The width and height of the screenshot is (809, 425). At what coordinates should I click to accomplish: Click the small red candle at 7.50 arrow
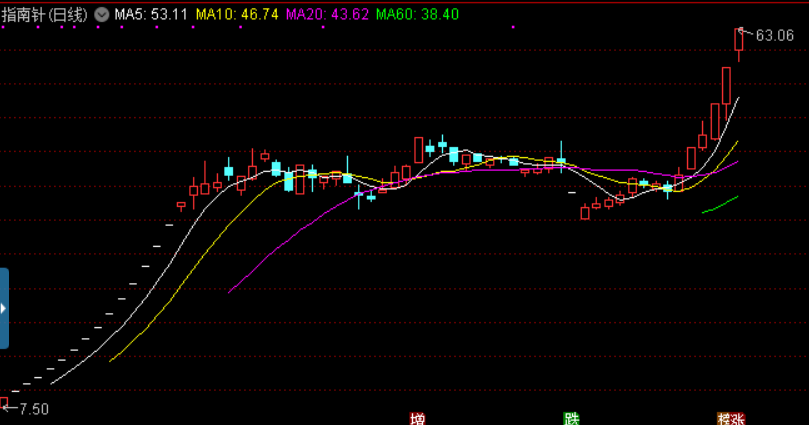coord(4,402)
